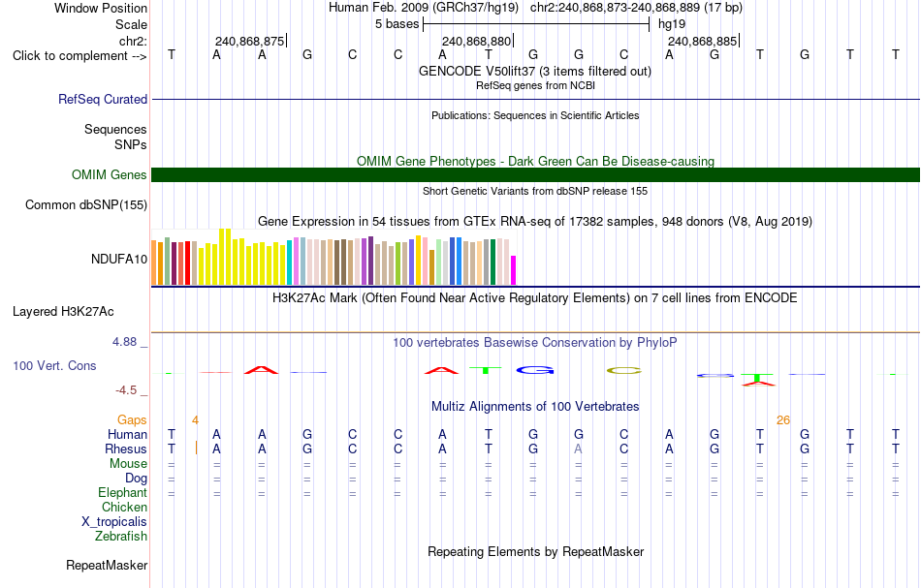This screenshot has width=921, height=588.
Task: Open 'Repeating Elements by RepeatMasker' title
Action: 535,551
